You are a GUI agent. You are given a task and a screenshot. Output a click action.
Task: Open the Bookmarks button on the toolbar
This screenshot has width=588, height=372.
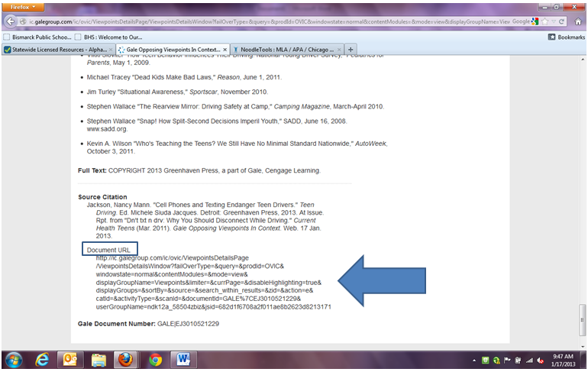tap(567, 37)
